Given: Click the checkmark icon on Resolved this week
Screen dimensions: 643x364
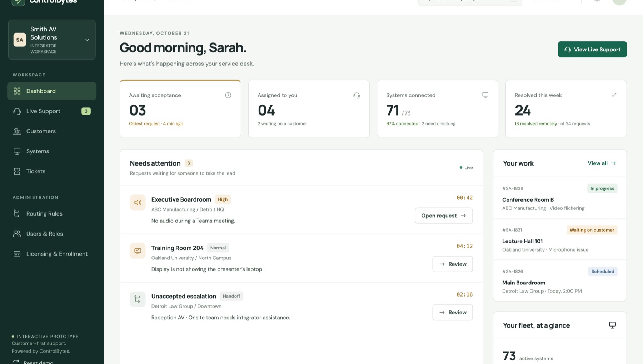Looking at the screenshot, I should tap(614, 95).
